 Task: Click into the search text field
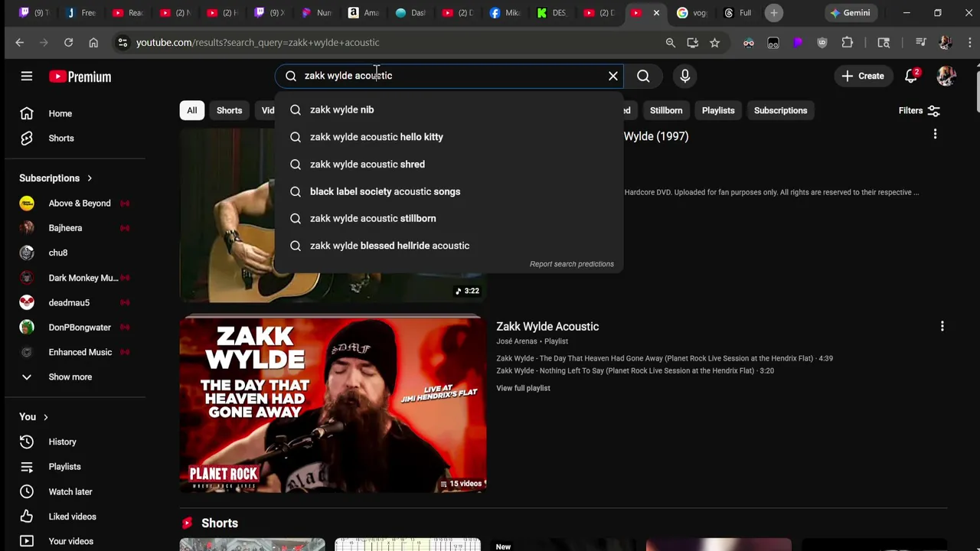[452, 76]
